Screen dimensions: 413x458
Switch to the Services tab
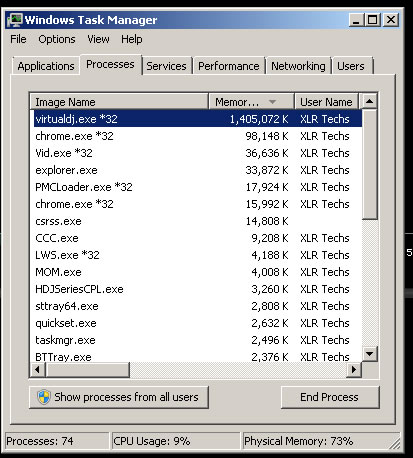[166, 66]
